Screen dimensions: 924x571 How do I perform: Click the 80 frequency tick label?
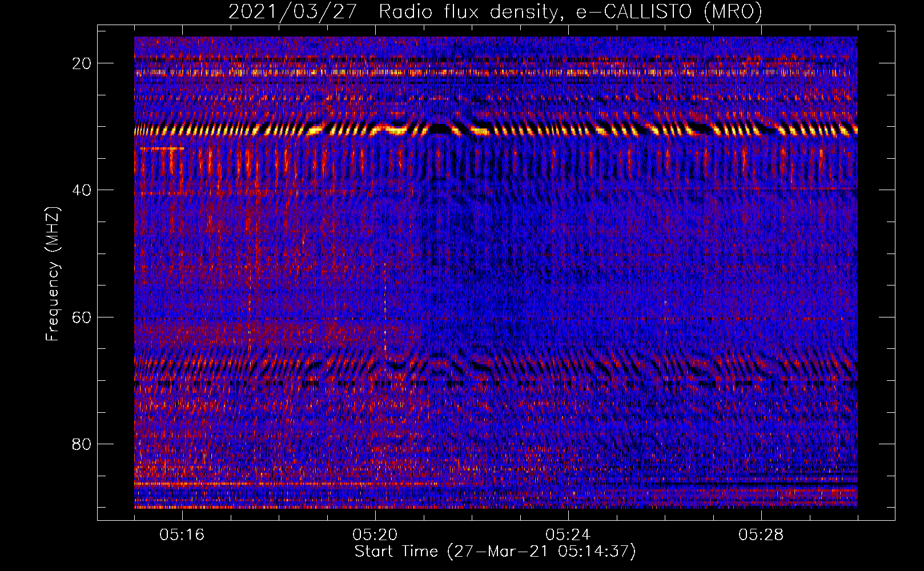click(x=82, y=444)
